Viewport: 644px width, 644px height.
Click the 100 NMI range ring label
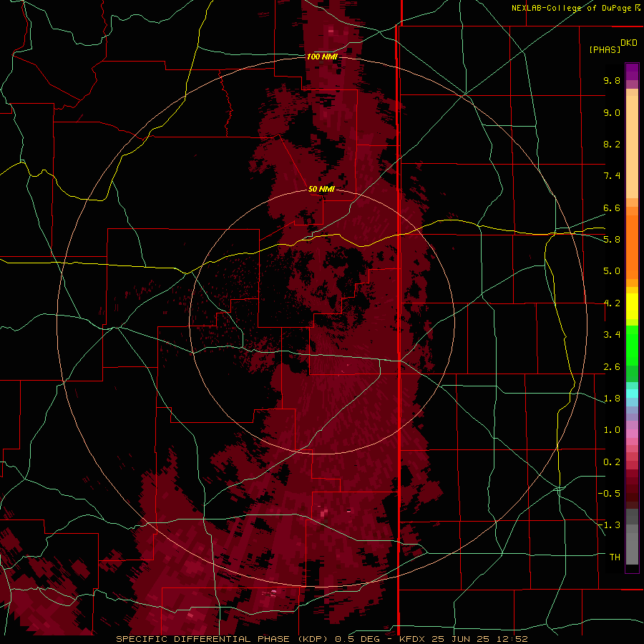[x=322, y=57]
